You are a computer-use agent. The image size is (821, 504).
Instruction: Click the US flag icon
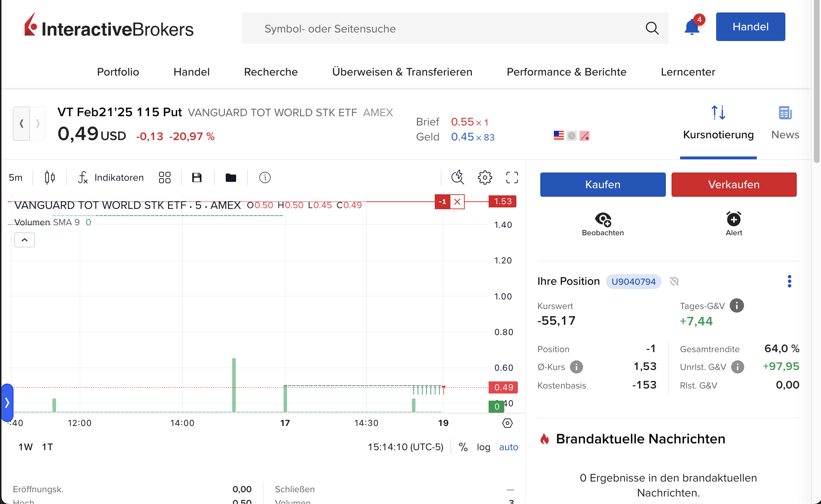[x=559, y=136]
